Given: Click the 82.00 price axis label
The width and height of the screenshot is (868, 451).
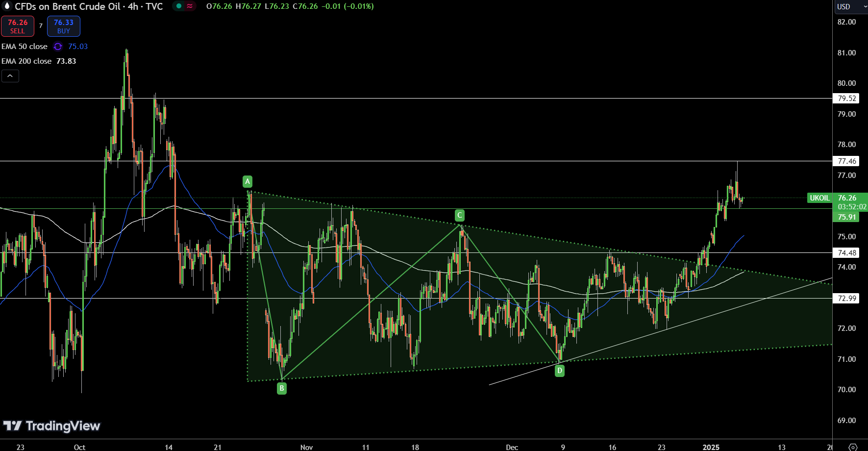Looking at the screenshot, I should (846, 22).
